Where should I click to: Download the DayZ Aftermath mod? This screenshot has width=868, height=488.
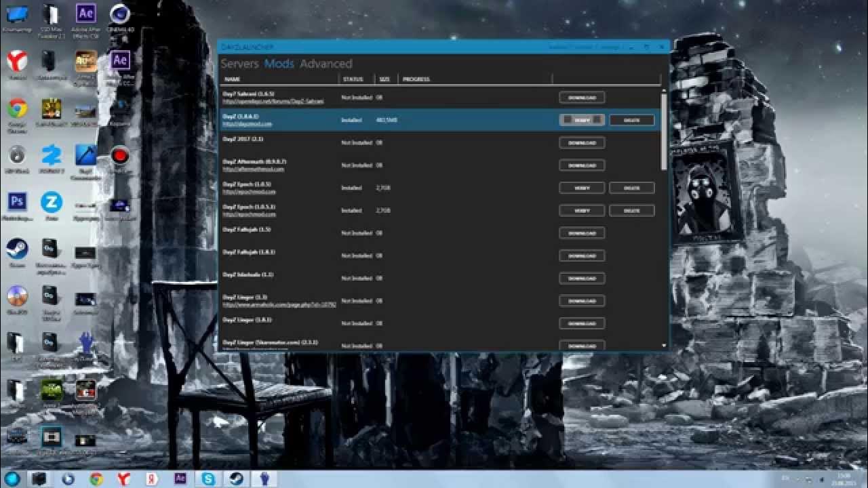tap(582, 165)
